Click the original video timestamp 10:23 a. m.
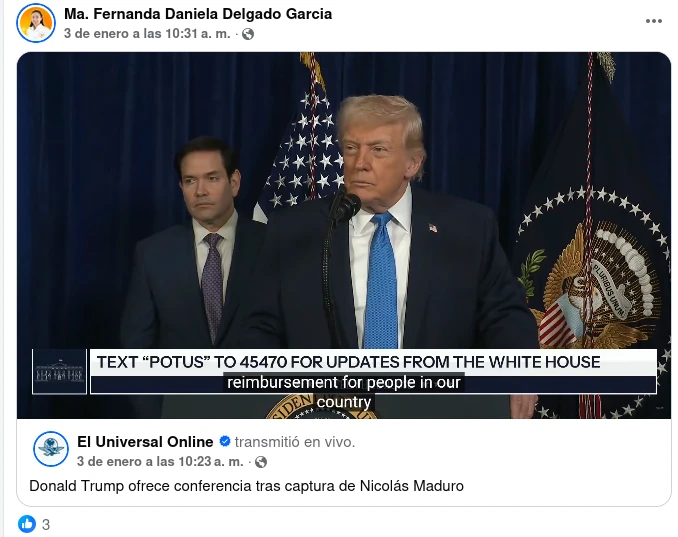This screenshot has width=678, height=537. pyautogui.click(x=160, y=462)
